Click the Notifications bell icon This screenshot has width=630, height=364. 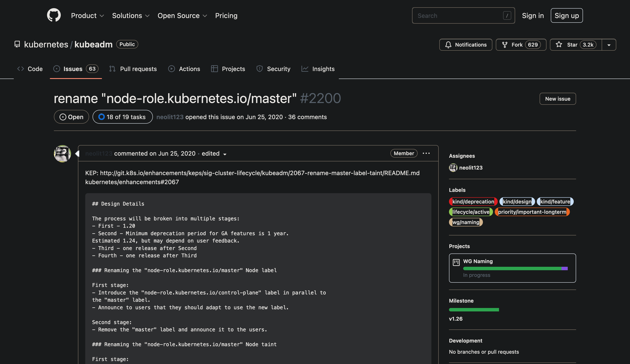click(448, 45)
